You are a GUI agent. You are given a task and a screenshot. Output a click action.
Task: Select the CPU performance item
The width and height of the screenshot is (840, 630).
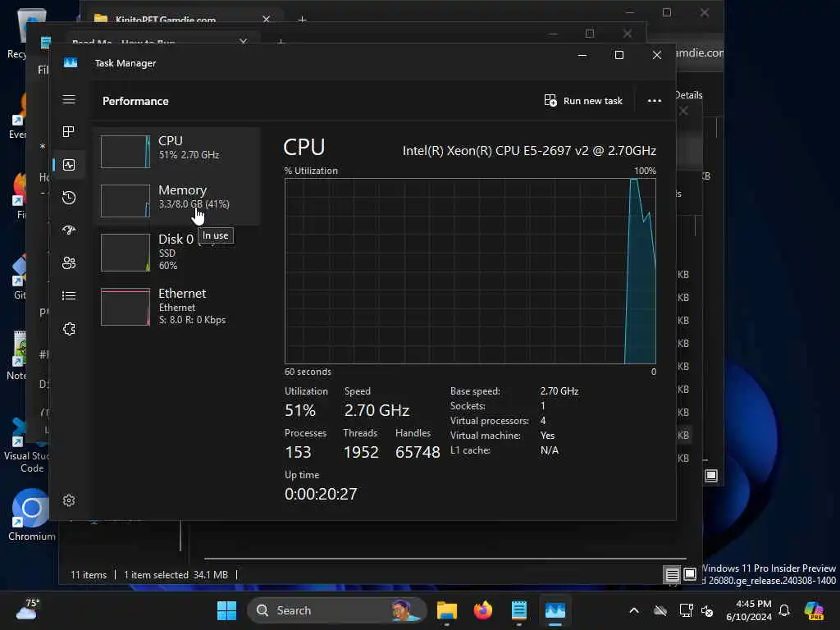point(177,151)
